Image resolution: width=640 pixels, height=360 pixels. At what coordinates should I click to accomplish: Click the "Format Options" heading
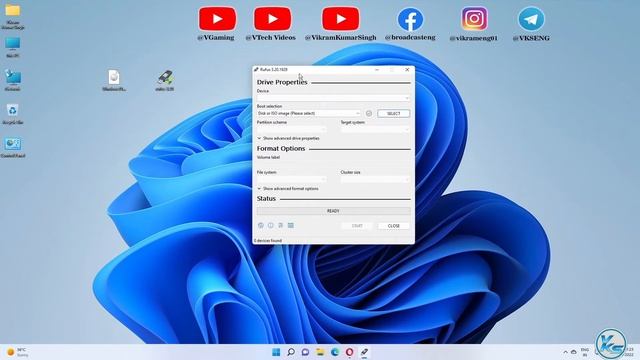(281, 149)
